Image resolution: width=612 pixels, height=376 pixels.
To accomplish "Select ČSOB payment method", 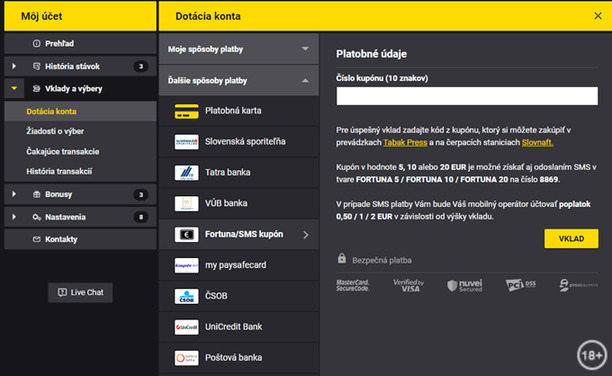I will 239,296.
